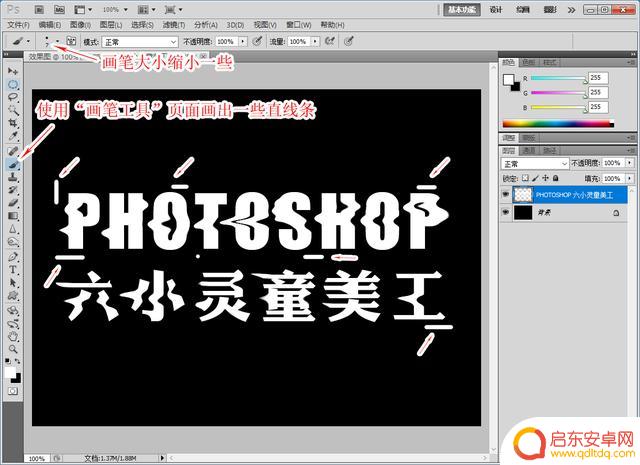Toggle lock transparent pixels
The image size is (640, 465).
(x=525, y=178)
